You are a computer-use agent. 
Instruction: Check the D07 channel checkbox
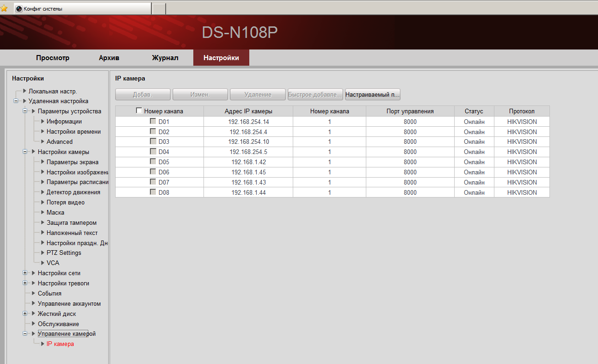[153, 182]
